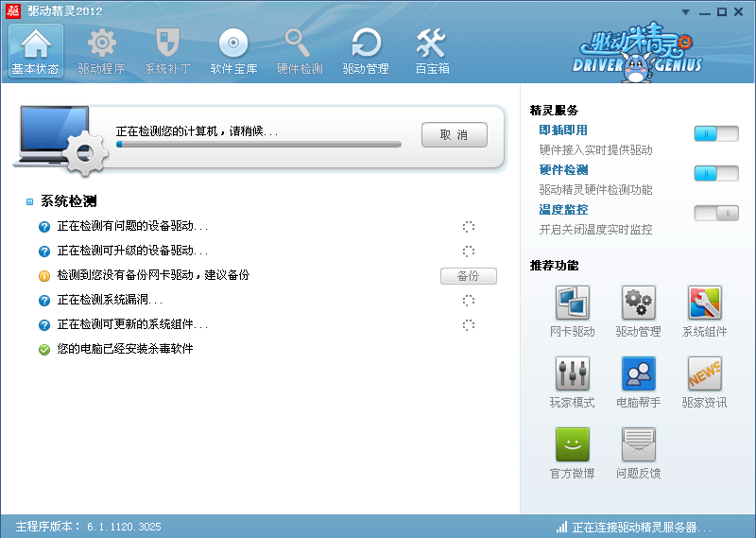
Task: Open 驱动管理 recommended feature icon
Action: pyautogui.click(x=639, y=303)
